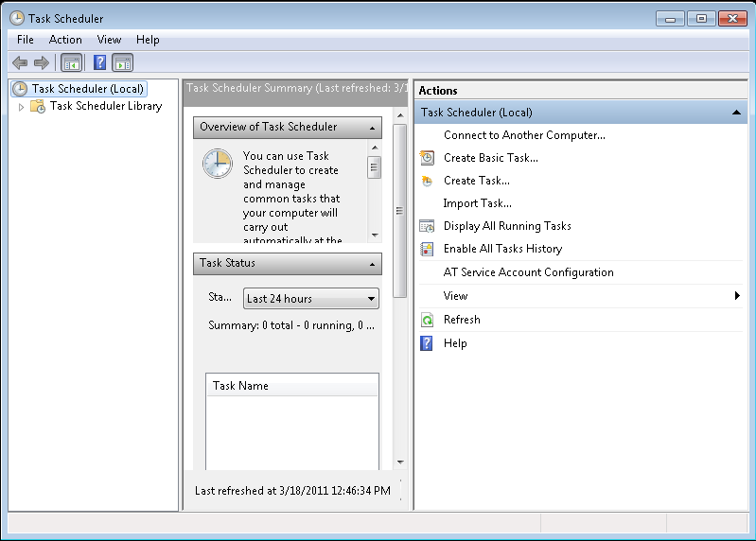
Task: Click Create Basic Task... action
Action: [x=491, y=158]
